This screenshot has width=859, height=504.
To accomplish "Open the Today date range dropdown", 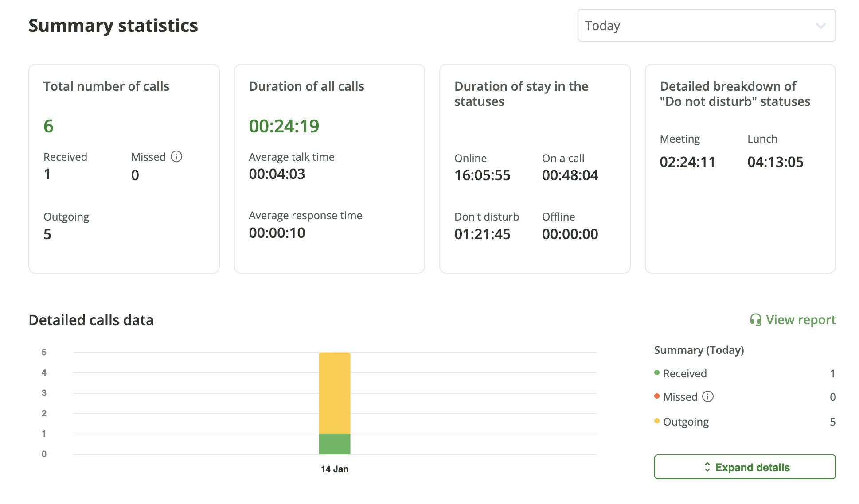I will tap(707, 25).
